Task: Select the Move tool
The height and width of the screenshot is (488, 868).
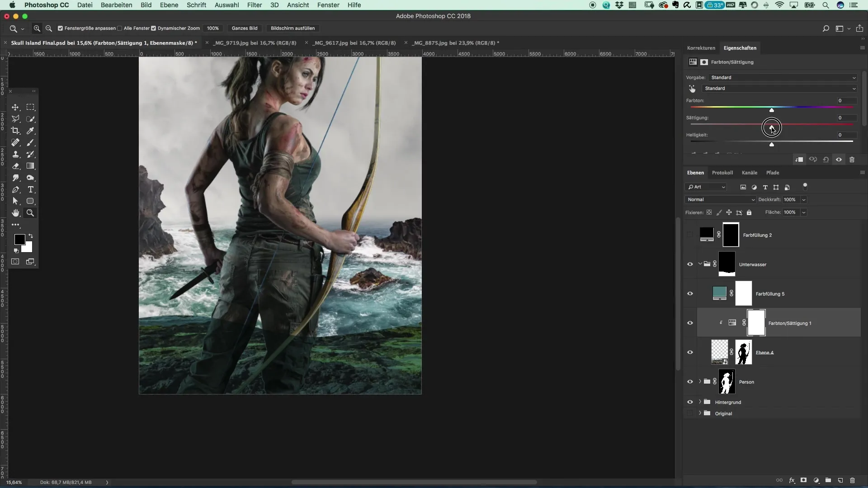Action: [15, 108]
